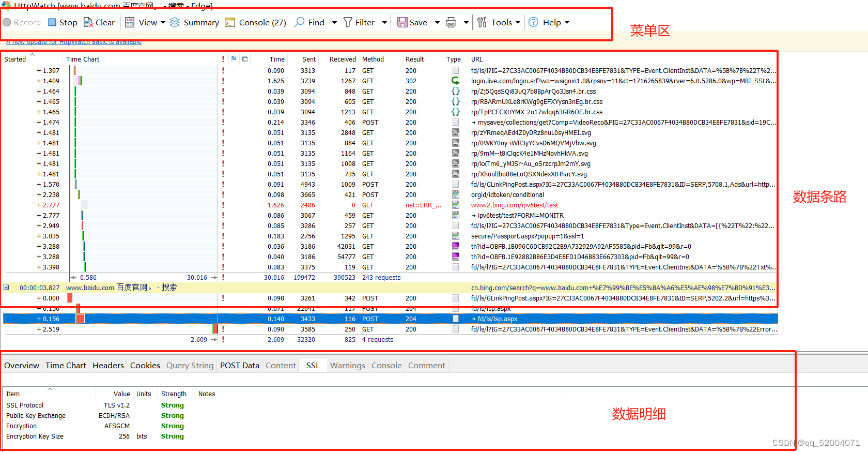This screenshot has height=452, width=868.
Task: Click the 243 requests summary text
Action: coord(381,277)
